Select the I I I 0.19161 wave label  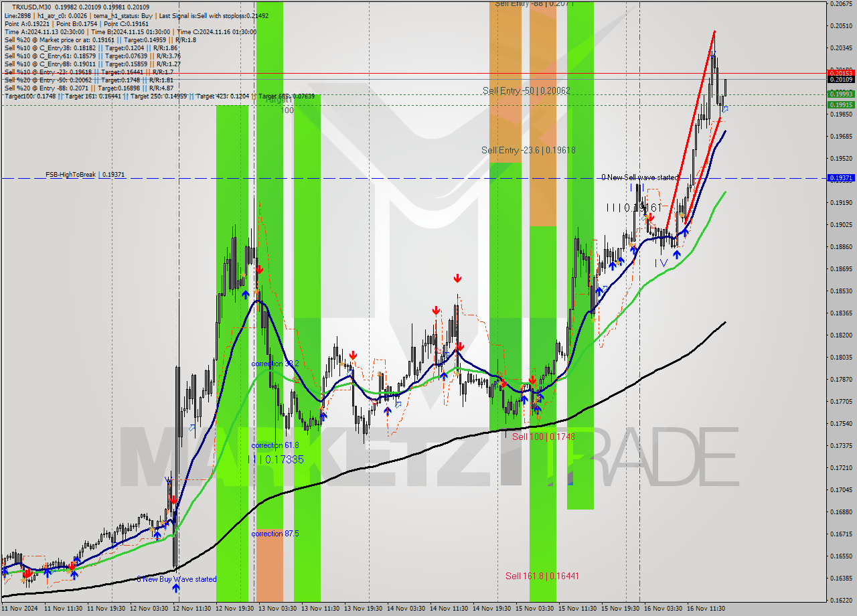click(633, 208)
